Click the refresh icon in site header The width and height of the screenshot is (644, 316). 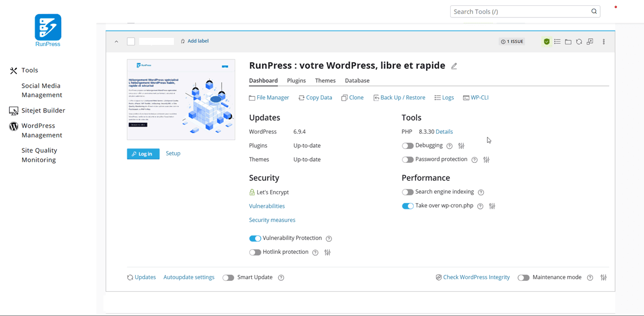pos(578,42)
